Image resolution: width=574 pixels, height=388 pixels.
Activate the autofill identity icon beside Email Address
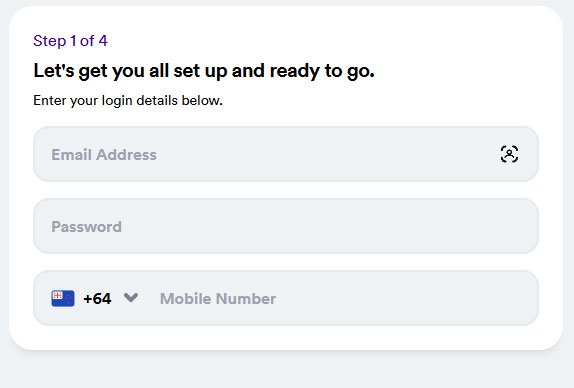coord(509,154)
